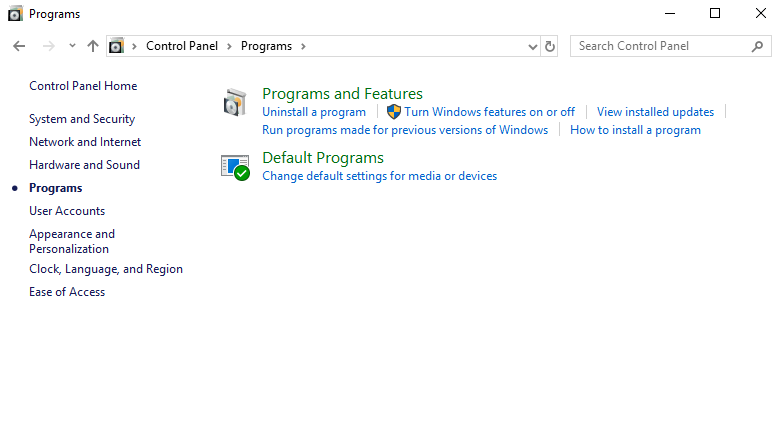779x448 pixels.
Task: Click the Default Programs icon
Action: coord(234,167)
